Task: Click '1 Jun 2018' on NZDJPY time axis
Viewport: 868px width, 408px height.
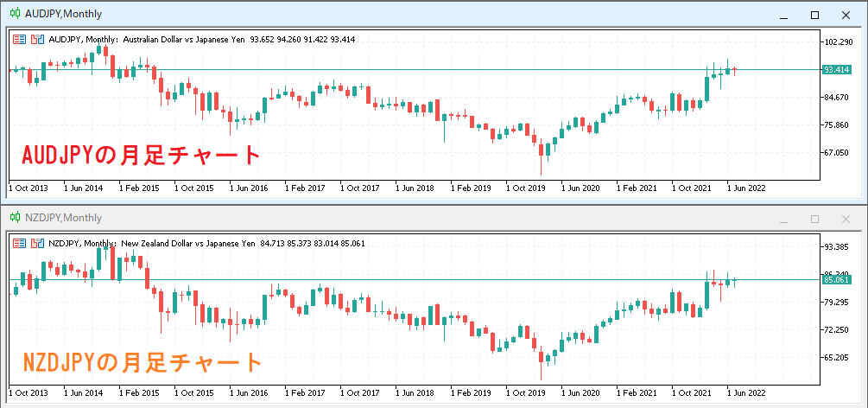Action: point(415,392)
